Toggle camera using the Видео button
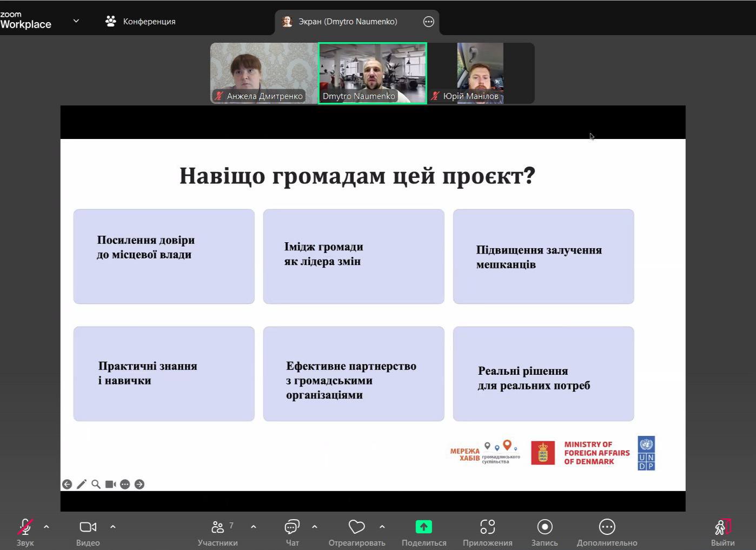Viewport: 756px width, 550px height. (88, 527)
